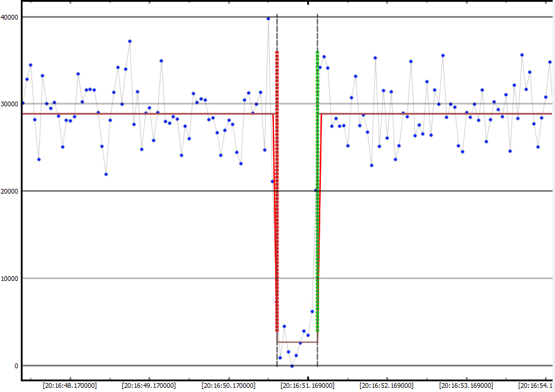Click the 30000 y-axis label
This screenshot has width=555, height=392.
click(x=10, y=104)
